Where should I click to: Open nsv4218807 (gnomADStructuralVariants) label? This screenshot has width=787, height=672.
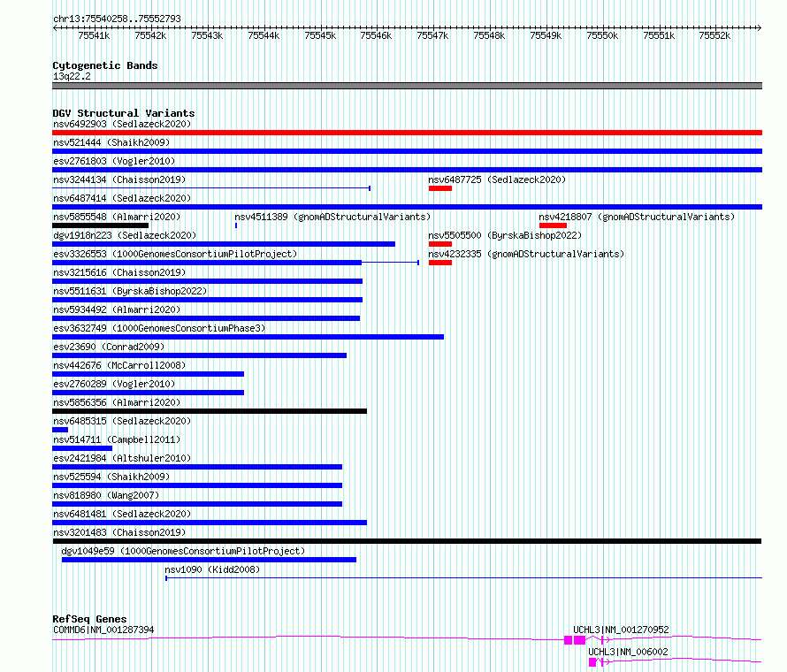click(x=637, y=217)
